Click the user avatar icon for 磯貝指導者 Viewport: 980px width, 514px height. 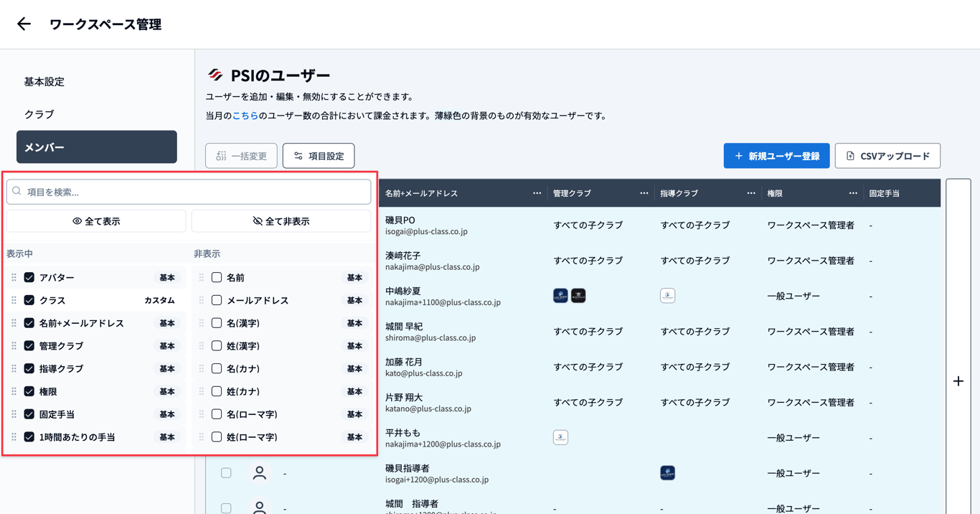coord(260,473)
